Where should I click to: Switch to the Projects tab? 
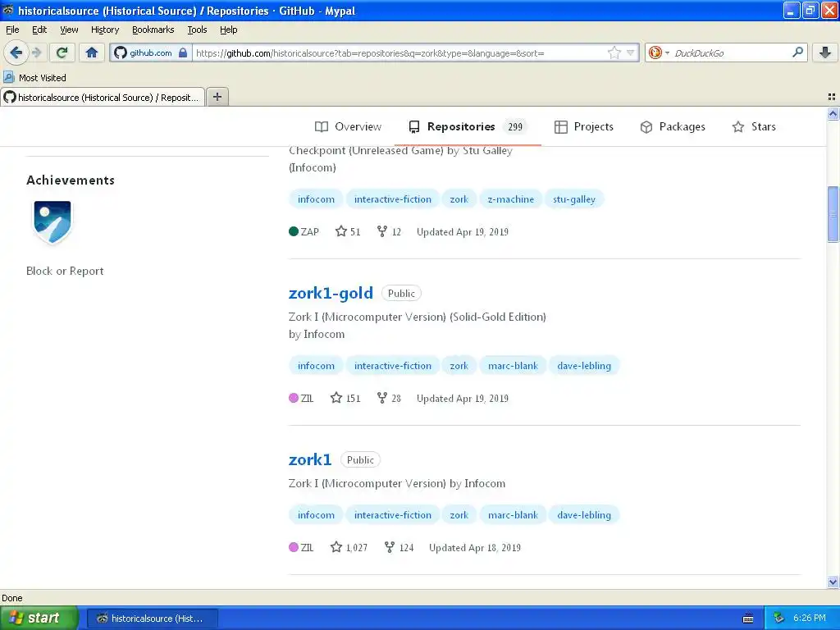pyautogui.click(x=584, y=126)
